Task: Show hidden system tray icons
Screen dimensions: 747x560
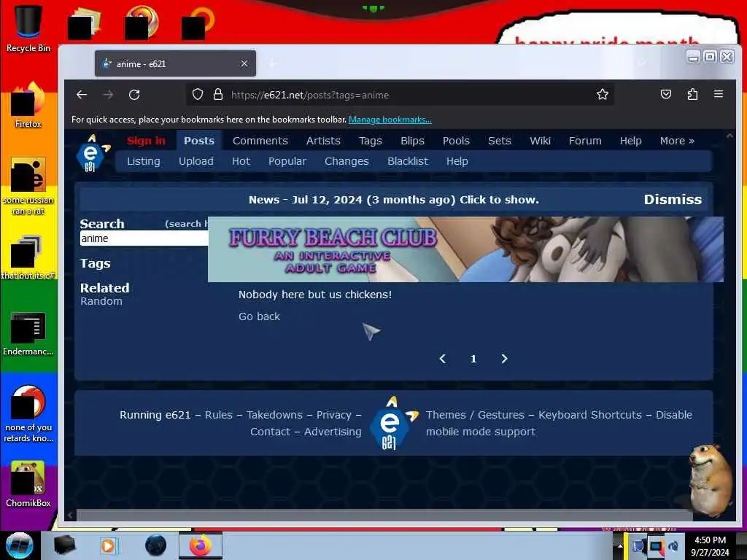Action: pos(620,545)
